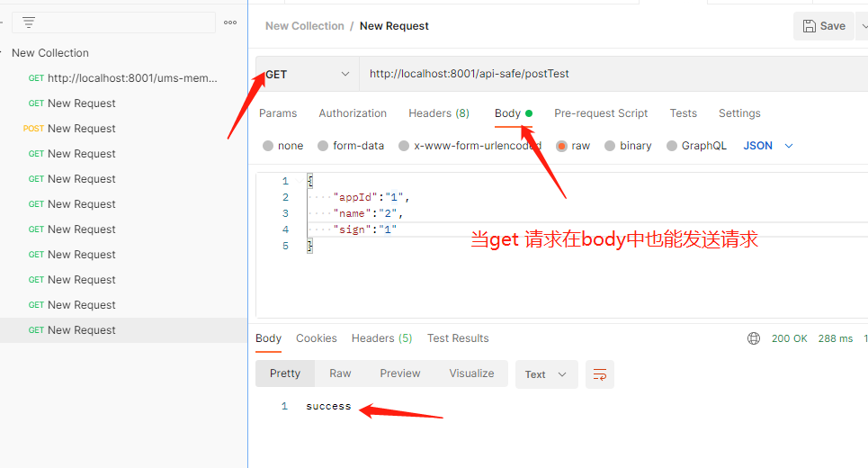The width and height of the screenshot is (868, 468).
Task: Open the ums-mem request in the sidebar
Action: 131,78
